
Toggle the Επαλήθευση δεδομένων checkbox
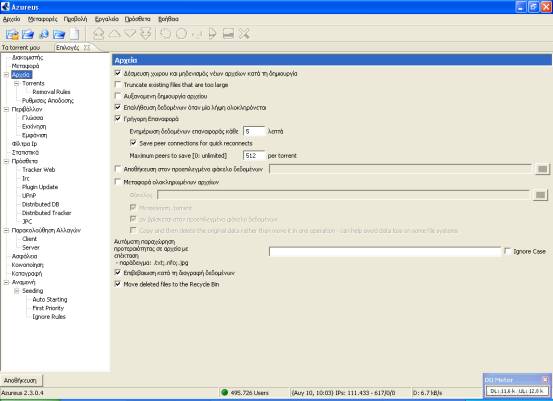point(118,107)
